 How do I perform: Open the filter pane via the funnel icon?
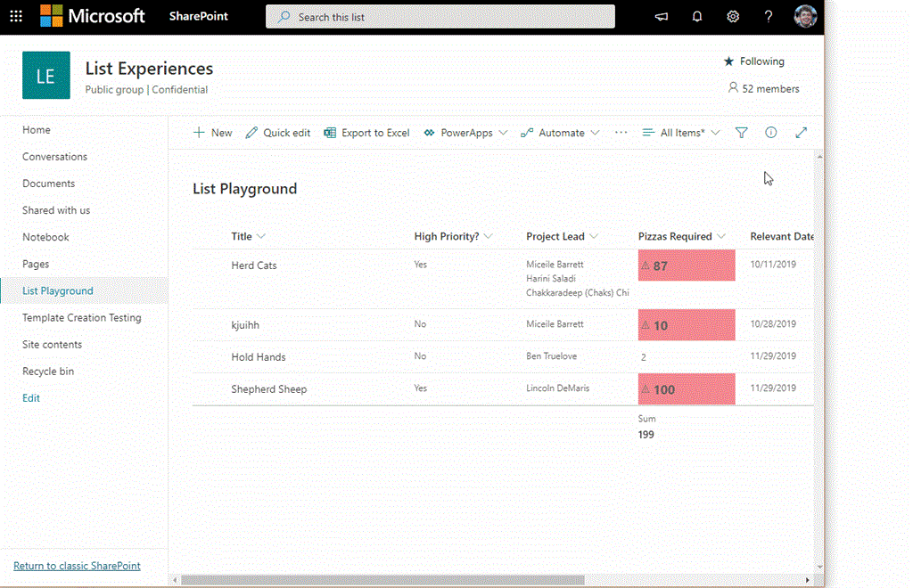tap(741, 132)
